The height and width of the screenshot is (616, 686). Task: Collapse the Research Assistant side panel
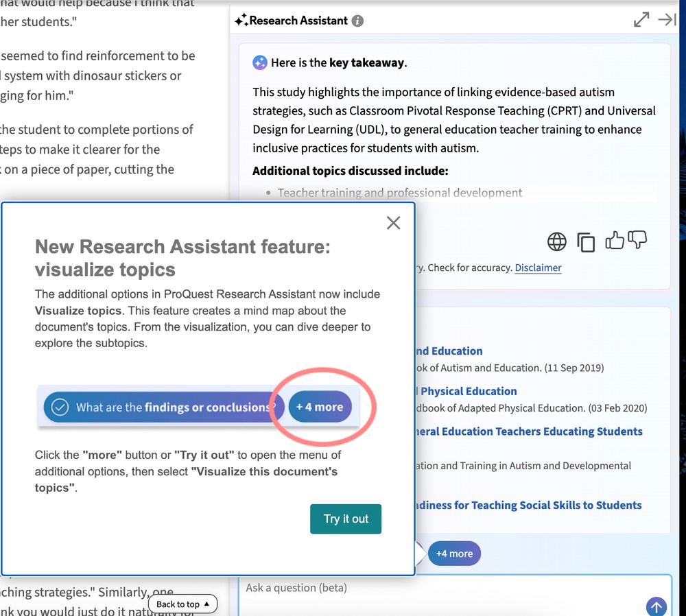coord(667,20)
